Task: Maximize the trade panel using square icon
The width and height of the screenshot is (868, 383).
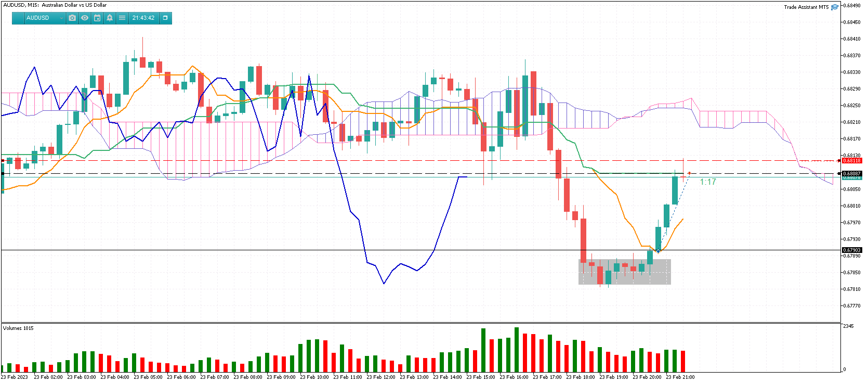Action: (165, 18)
